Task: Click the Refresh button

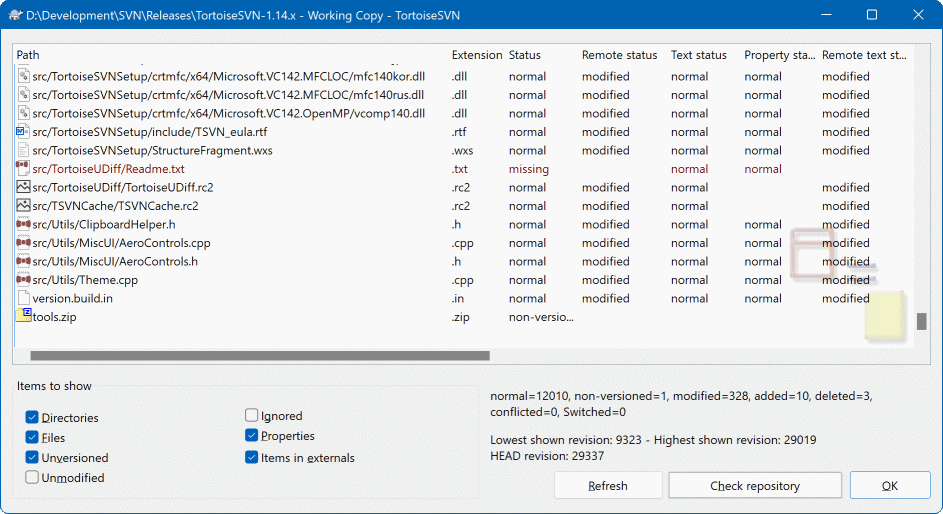Action: tap(608, 486)
